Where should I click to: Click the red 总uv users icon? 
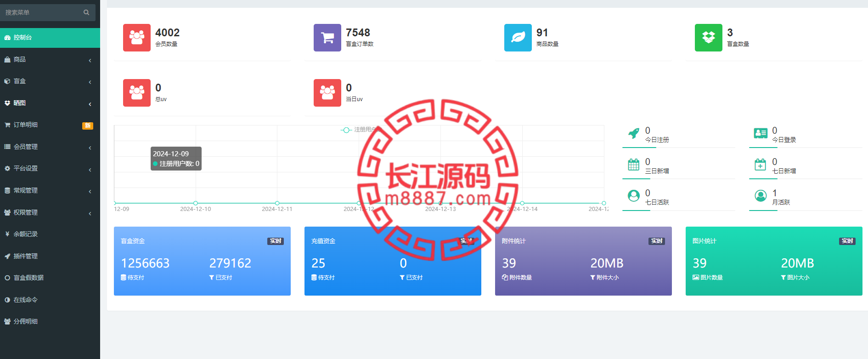pos(137,93)
